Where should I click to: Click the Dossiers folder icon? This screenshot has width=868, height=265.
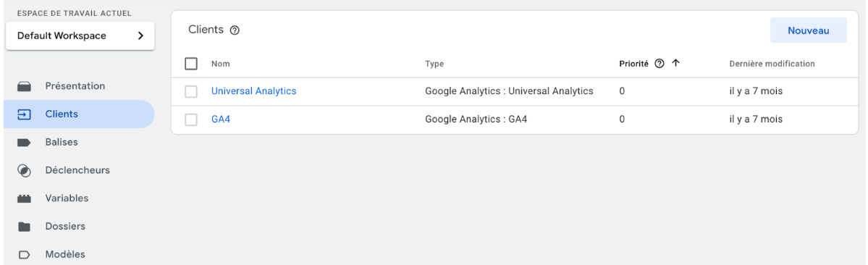pos(25,227)
